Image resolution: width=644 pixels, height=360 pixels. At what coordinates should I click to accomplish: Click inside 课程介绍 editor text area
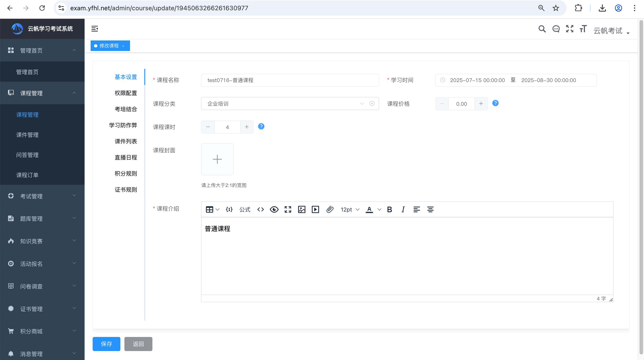click(x=407, y=256)
